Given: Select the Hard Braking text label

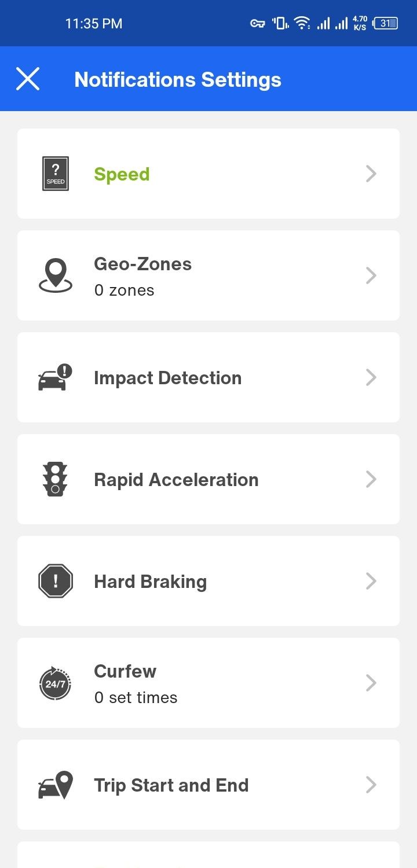Looking at the screenshot, I should click(150, 582).
